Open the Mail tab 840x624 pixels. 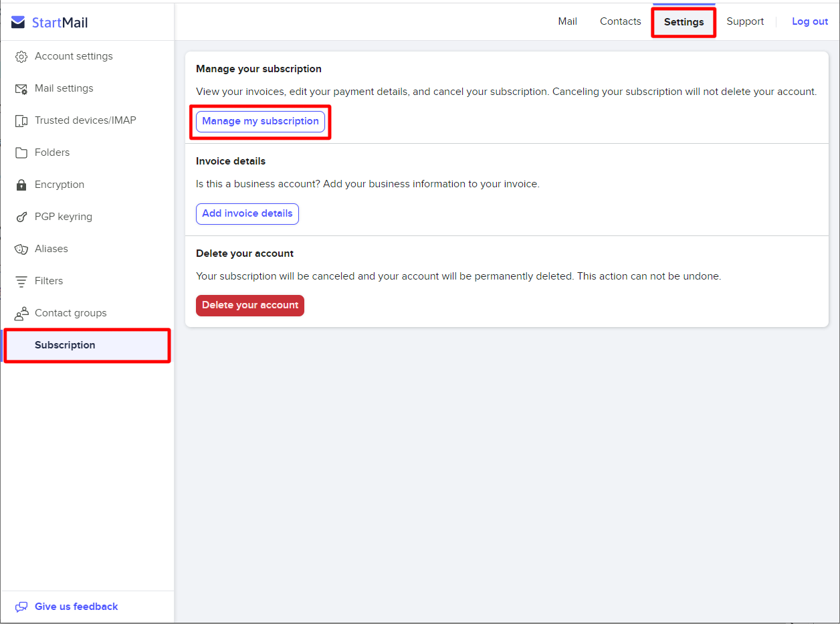[567, 21]
